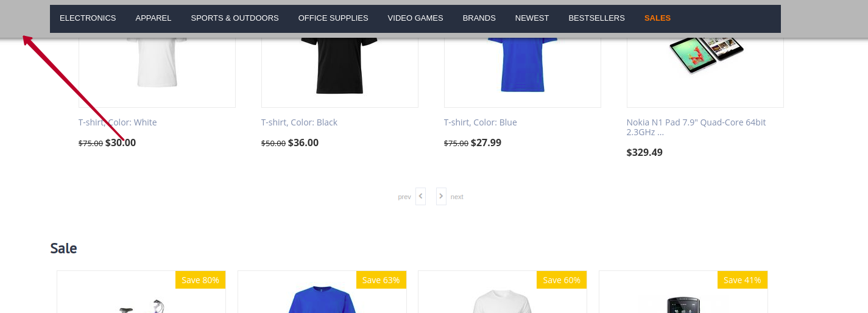Open the Bestsellers page
Screen dimensions: 868x313
click(596, 18)
